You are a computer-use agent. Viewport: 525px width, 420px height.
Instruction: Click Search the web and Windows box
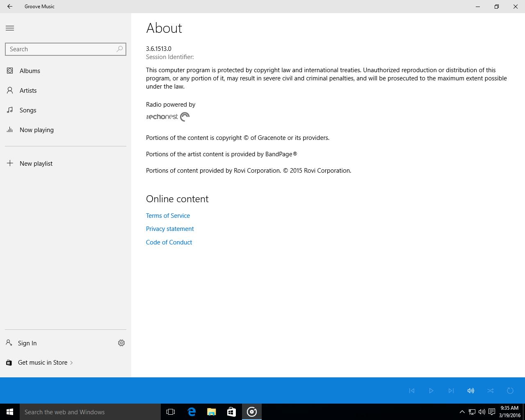point(90,412)
